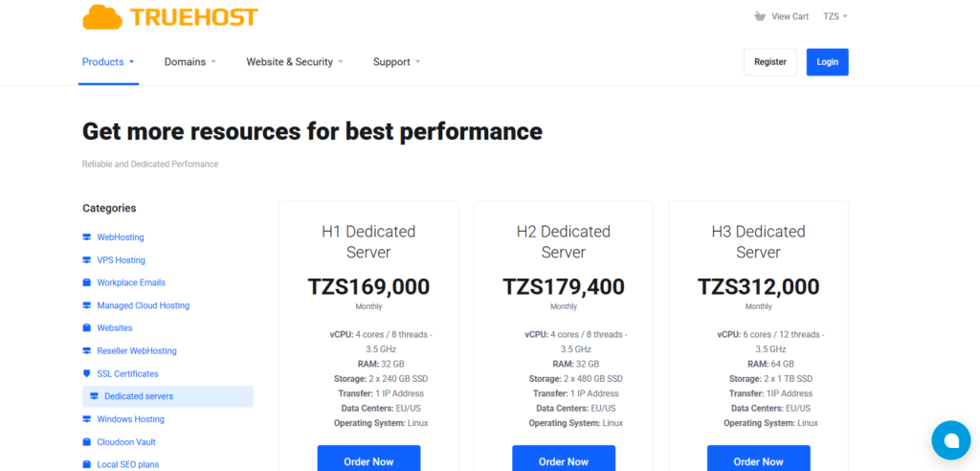
Task: Open the Workplace Emails category
Action: pyautogui.click(x=131, y=282)
